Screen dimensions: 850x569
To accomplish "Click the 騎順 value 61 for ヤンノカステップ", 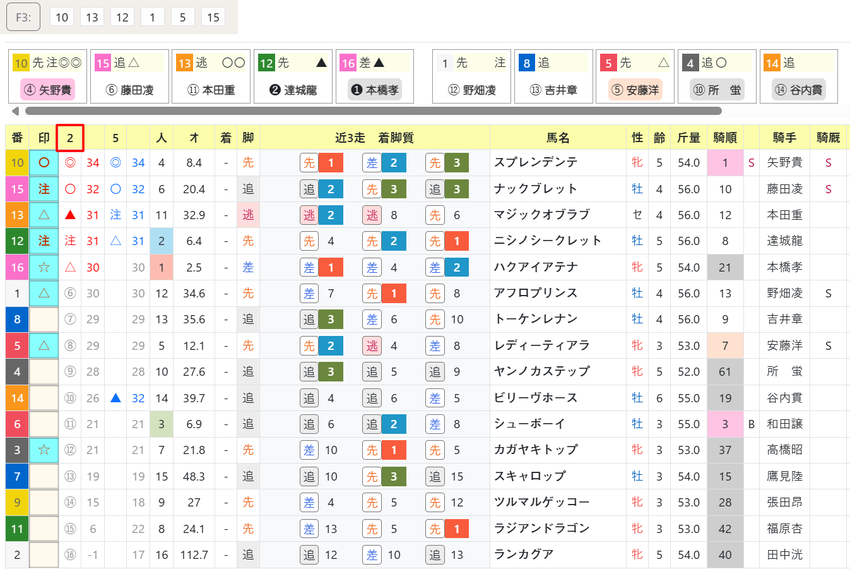I will pyautogui.click(x=725, y=372).
